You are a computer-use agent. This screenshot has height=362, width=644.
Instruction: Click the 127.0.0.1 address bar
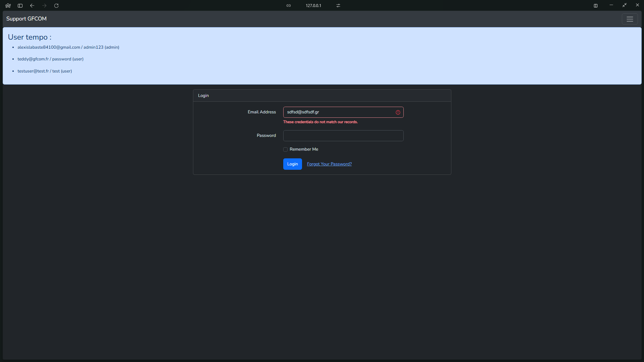coord(313,6)
